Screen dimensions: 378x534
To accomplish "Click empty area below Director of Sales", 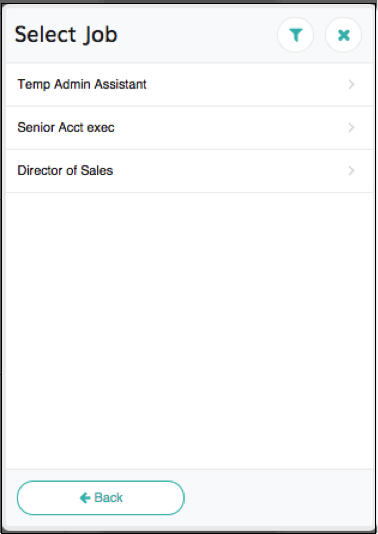I will click(189, 330).
